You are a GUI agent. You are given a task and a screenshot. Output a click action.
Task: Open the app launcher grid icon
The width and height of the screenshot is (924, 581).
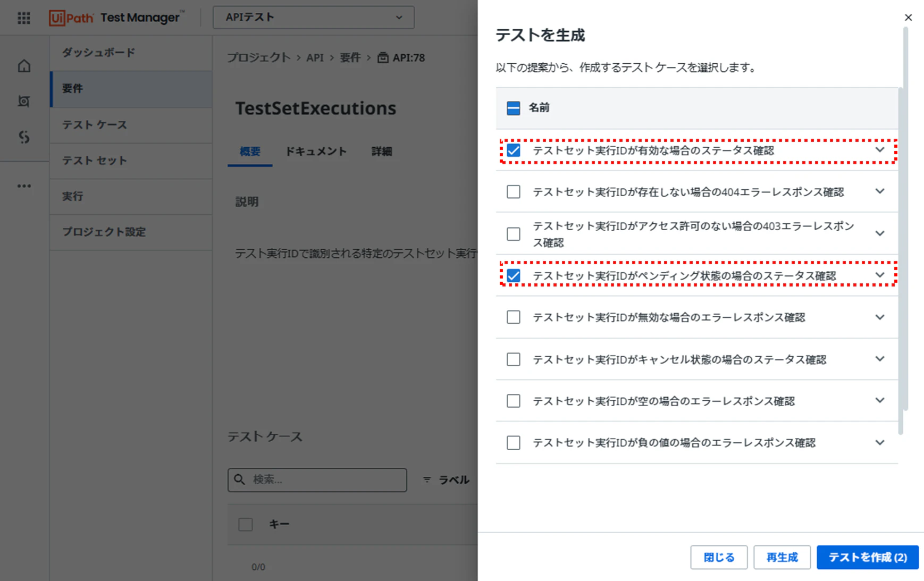tap(24, 18)
